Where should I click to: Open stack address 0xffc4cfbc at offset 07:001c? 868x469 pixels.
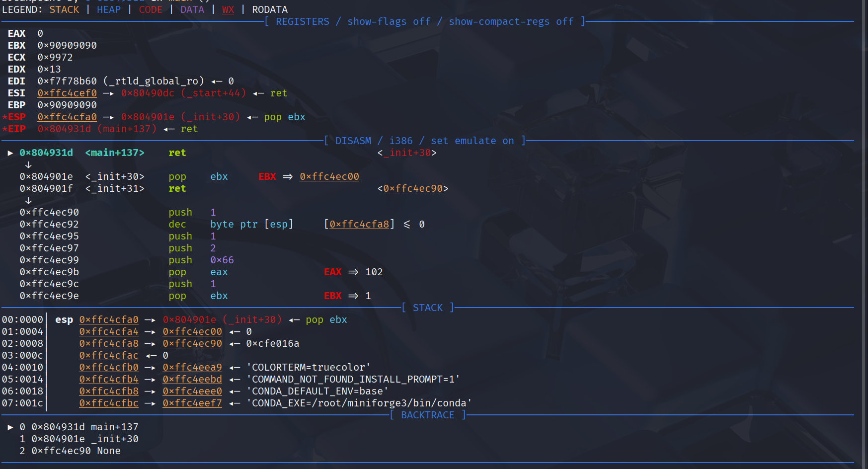click(109, 403)
